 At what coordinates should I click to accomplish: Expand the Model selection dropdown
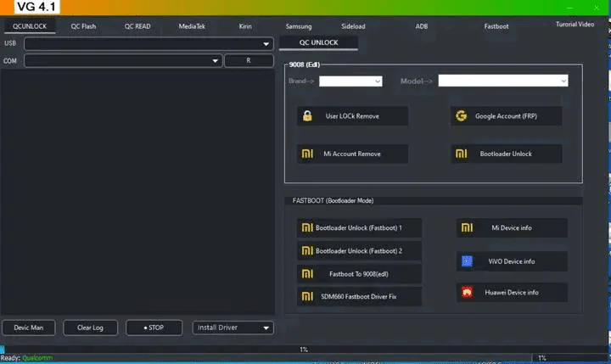pos(502,81)
